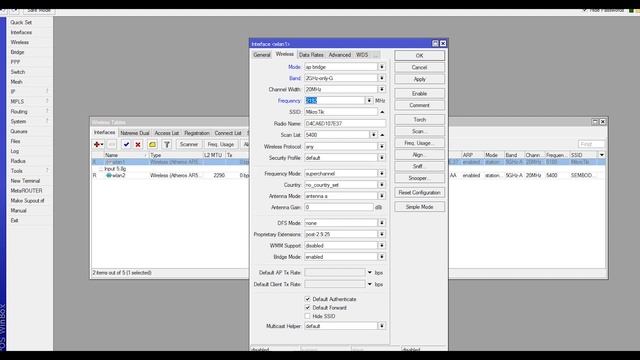The height and width of the screenshot is (360, 640).
Task: Click the Comment button
Action: (420, 105)
